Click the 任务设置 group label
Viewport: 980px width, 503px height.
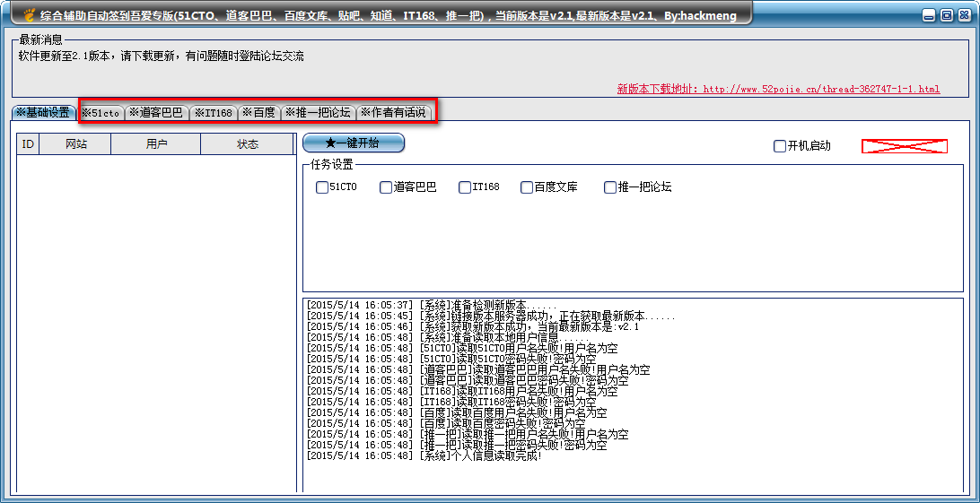[x=331, y=165]
